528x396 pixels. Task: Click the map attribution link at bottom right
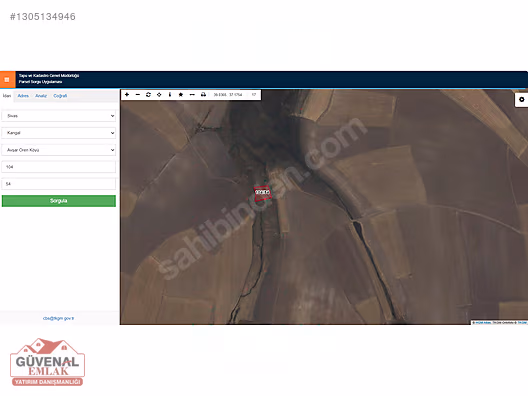[x=499, y=323]
